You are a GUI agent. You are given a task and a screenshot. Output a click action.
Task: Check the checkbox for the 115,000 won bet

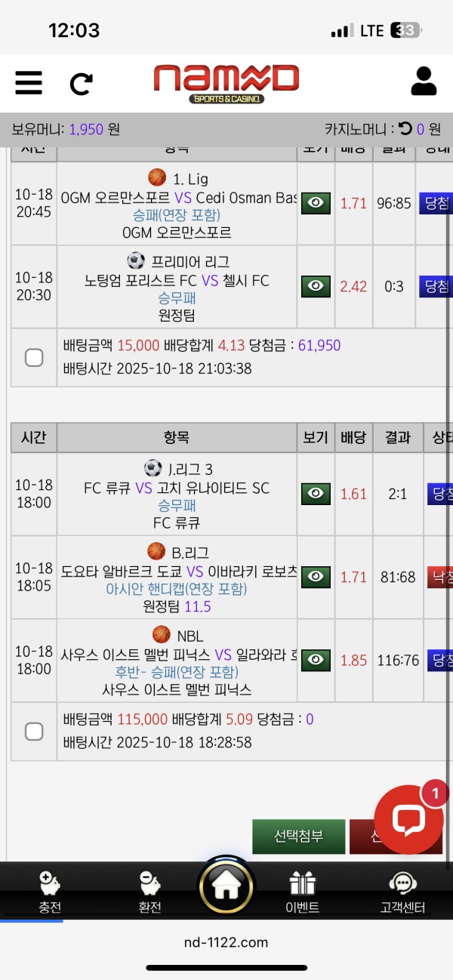(x=33, y=730)
